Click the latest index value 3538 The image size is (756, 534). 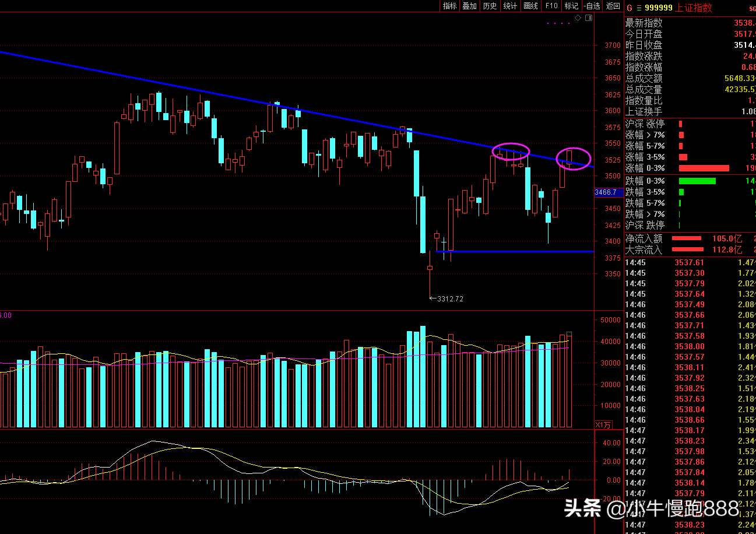[744, 23]
